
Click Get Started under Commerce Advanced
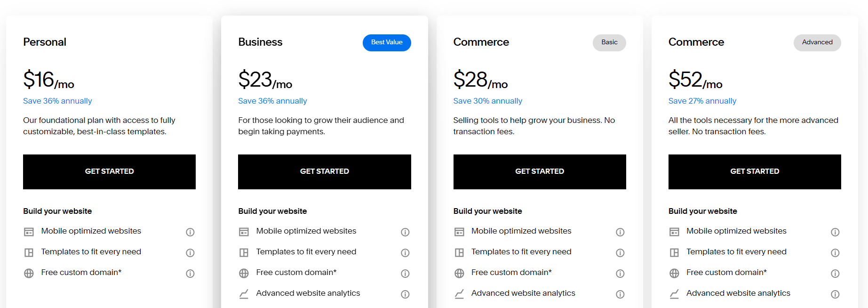[755, 171]
